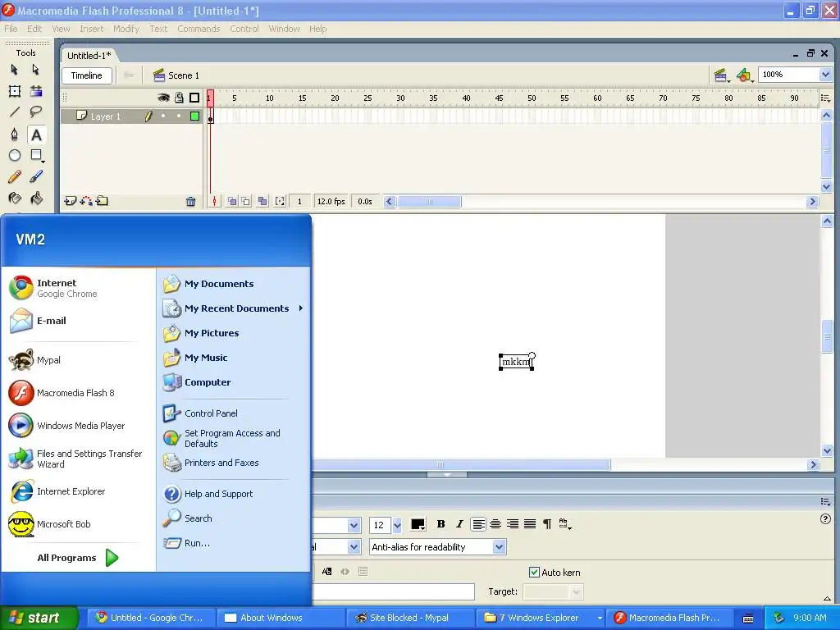The height and width of the screenshot is (630, 840).
Task: Click the mkkm text box on stage
Action: click(516, 362)
